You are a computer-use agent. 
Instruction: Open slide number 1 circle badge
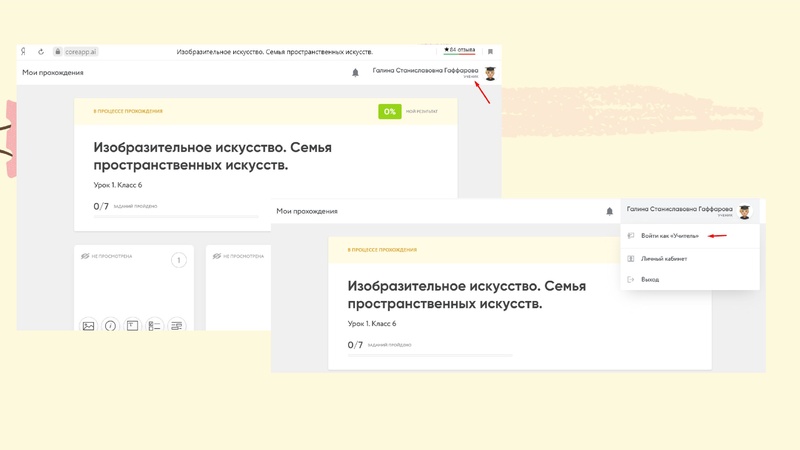coord(179,260)
